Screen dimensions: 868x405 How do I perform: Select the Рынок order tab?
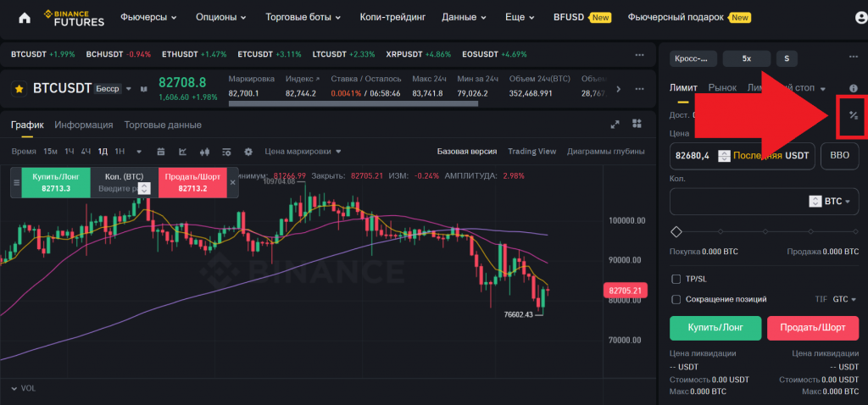(722, 88)
